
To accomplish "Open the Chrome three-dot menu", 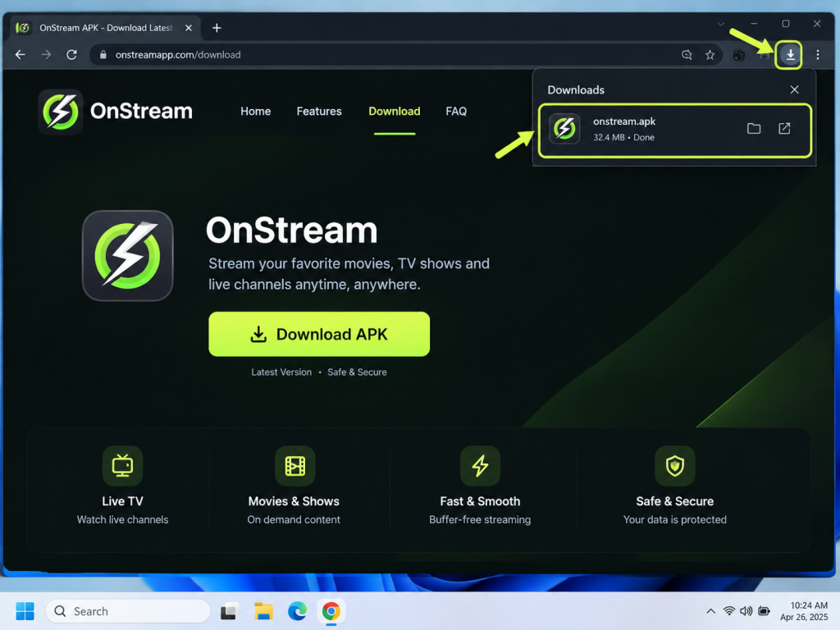I will [x=818, y=55].
